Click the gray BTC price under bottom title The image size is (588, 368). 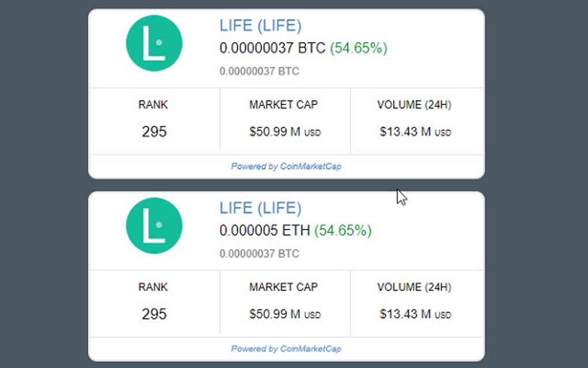point(258,254)
